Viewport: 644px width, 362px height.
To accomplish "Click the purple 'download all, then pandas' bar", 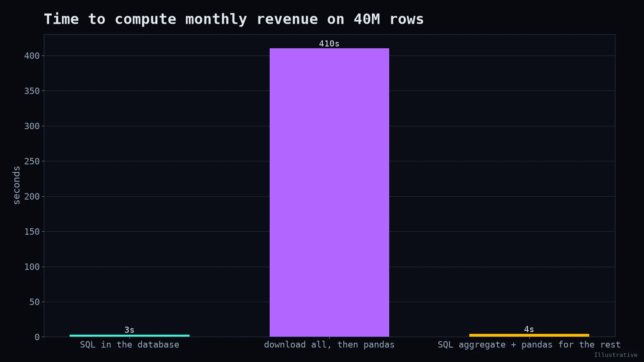I will pos(329,192).
